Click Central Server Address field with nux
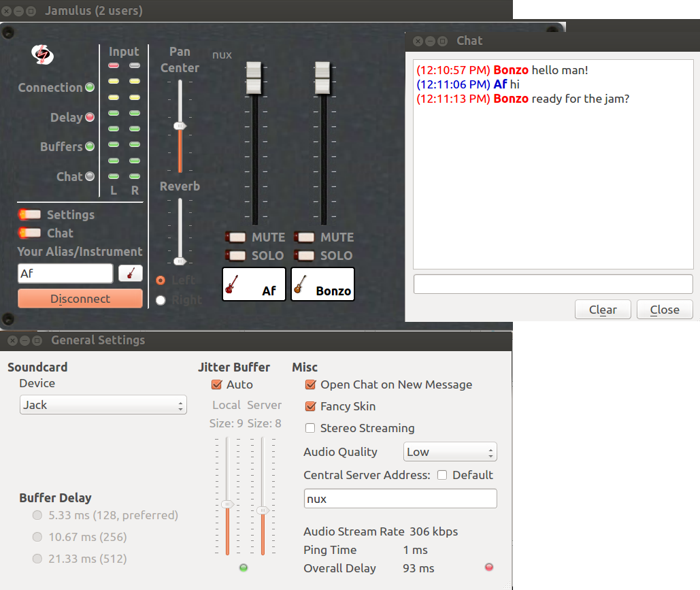 click(401, 498)
